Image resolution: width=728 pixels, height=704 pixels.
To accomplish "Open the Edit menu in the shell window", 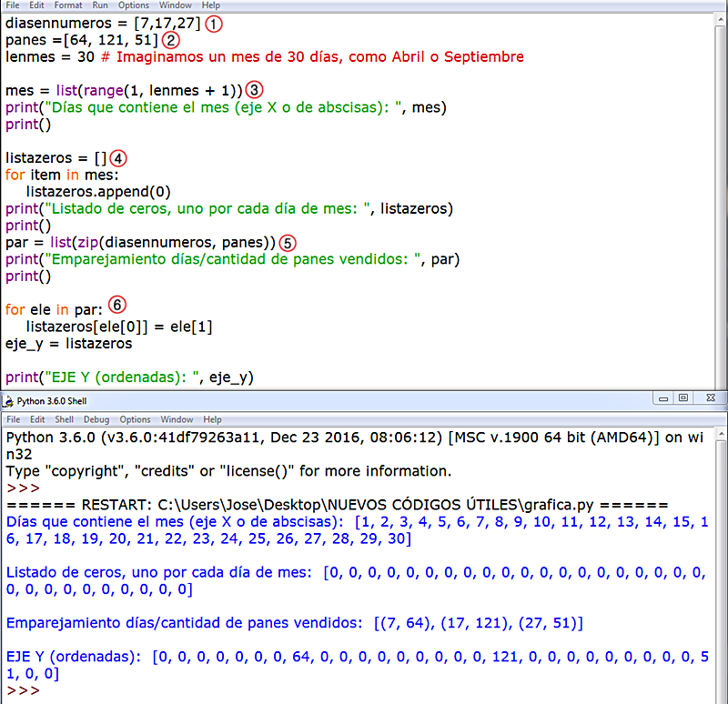I will click(37, 419).
